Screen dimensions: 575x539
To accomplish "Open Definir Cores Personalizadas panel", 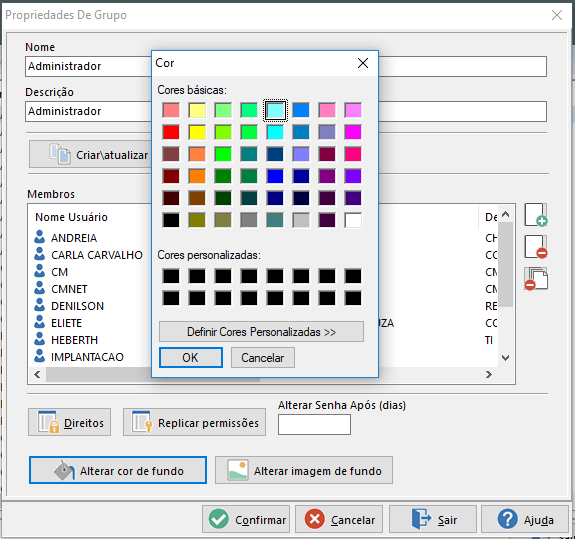I will [261, 332].
